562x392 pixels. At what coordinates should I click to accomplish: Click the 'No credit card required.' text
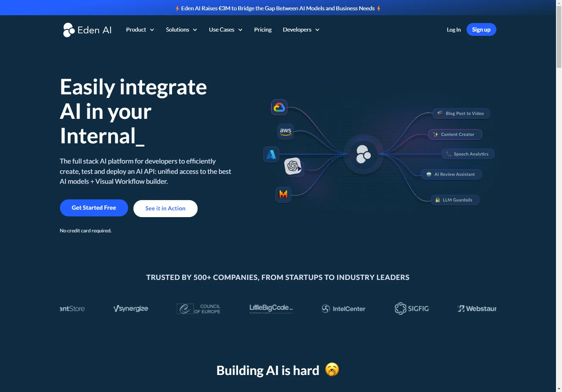click(86, 231)
